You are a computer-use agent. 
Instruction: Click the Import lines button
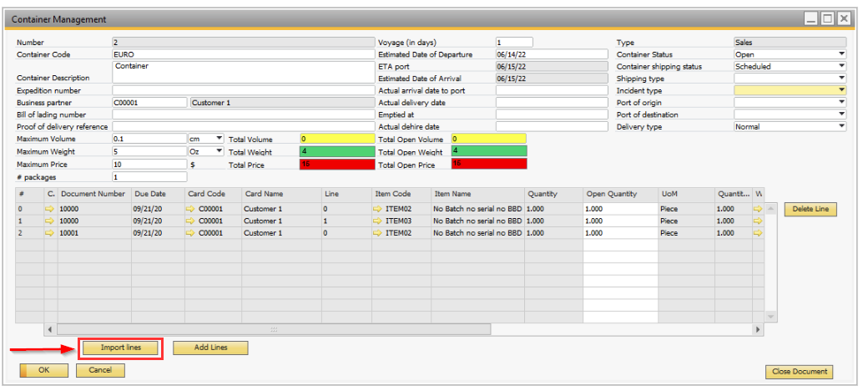point(121,348)
